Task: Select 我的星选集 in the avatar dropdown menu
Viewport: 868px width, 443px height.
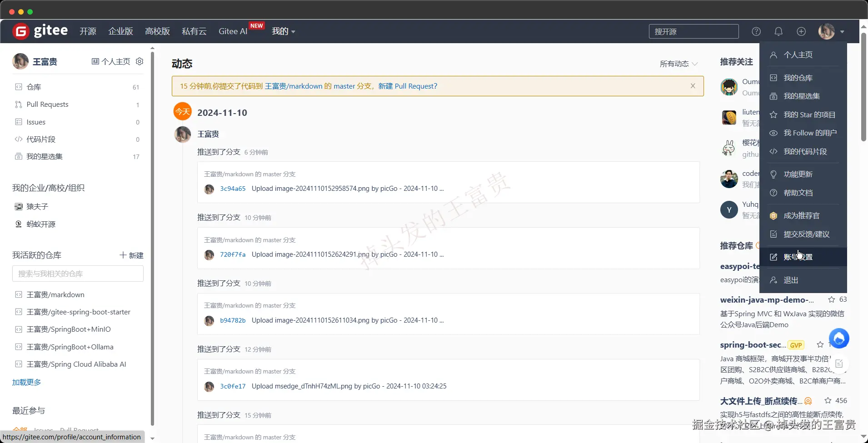Action: pos(803,96)
